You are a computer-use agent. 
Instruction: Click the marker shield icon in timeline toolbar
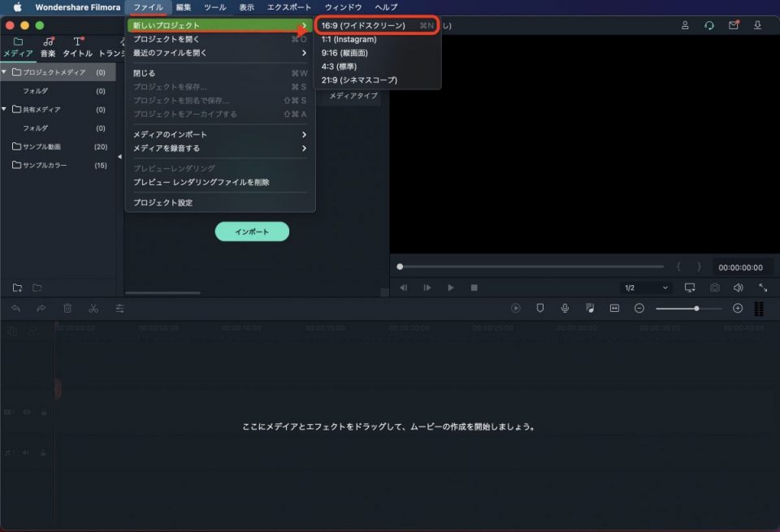click(x=539, y=309)
